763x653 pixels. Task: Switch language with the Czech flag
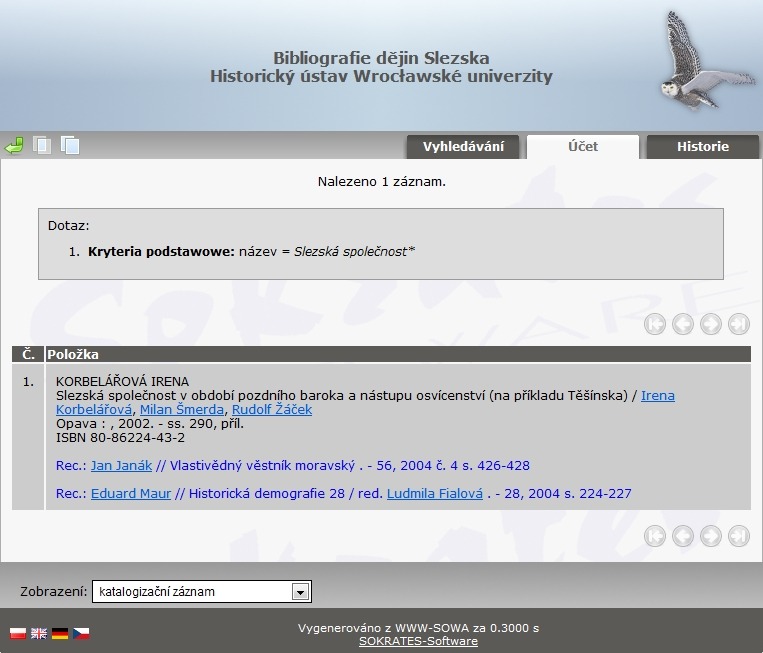point(81,633)
